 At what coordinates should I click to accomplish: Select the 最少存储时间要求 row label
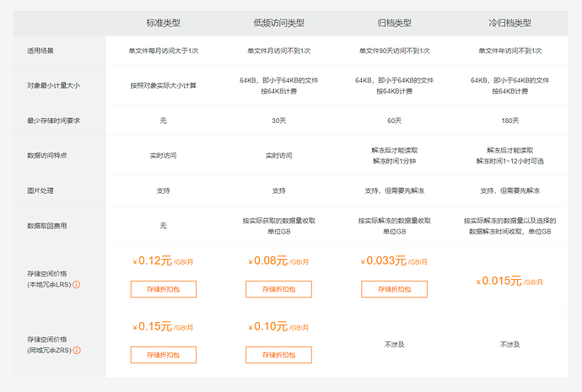coord(53,121)
